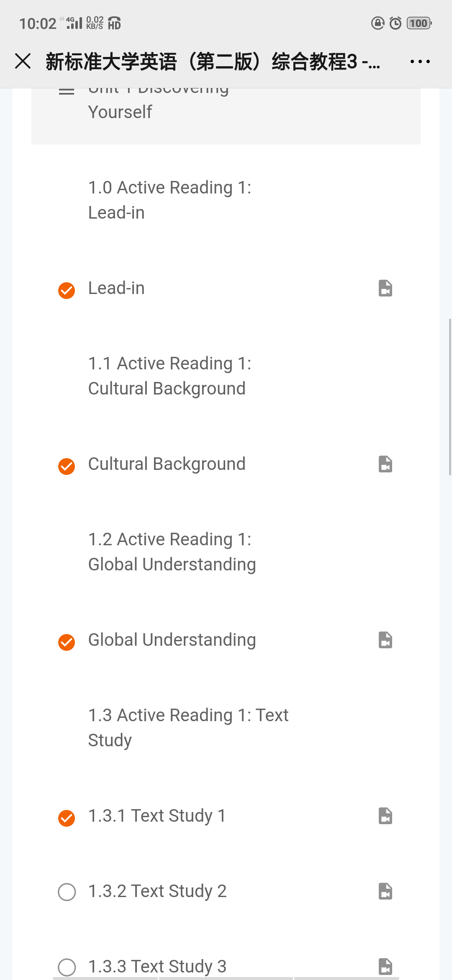The image size is (452, 980).
Task: Select empty circle for 1.3.3 Text Study 3
Action: (x=67, y=967)
